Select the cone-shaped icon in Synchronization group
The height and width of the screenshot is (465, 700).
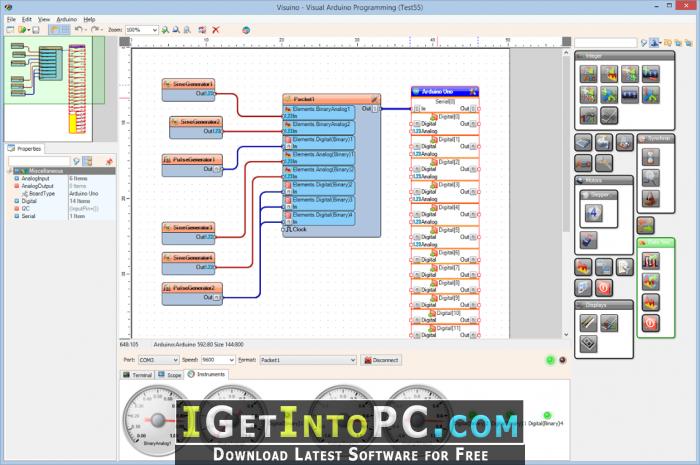coord(650,199)
